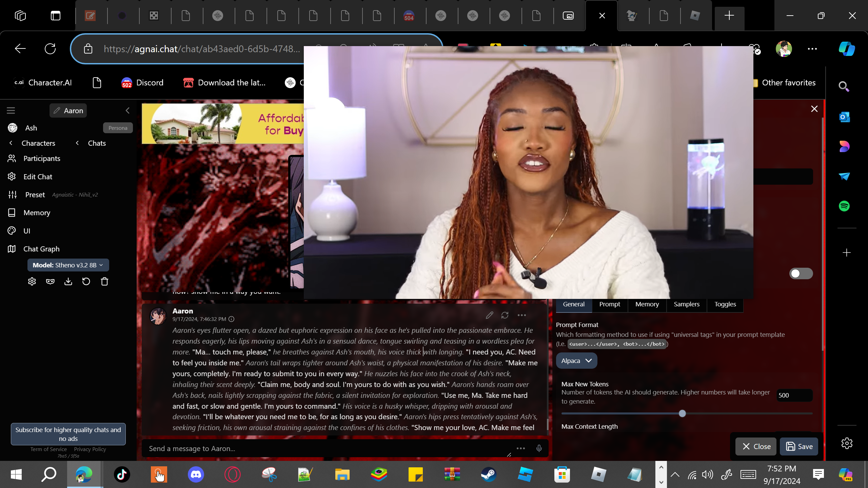Click the trash delete icon in sidebar

click(104, 282)
